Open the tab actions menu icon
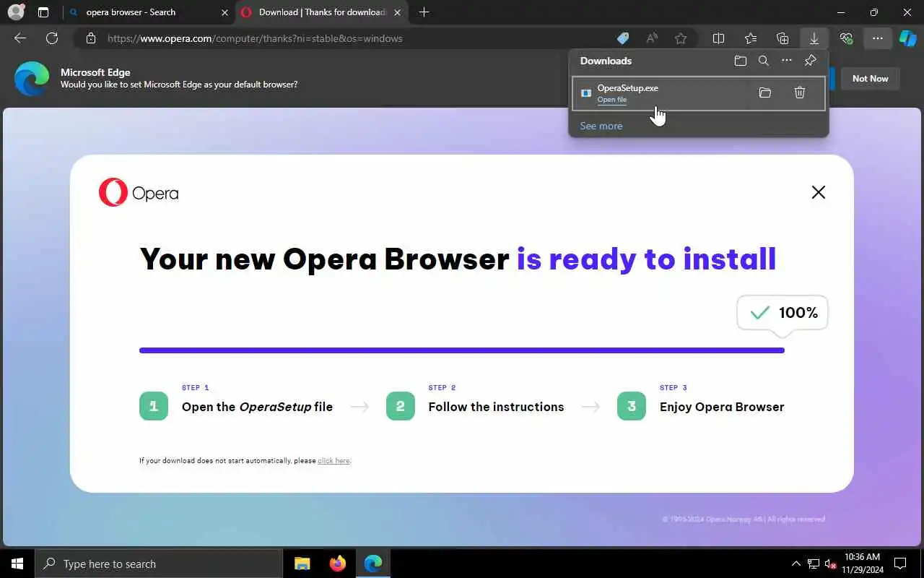This screenshot has height=578, width=924. (43, 12)
